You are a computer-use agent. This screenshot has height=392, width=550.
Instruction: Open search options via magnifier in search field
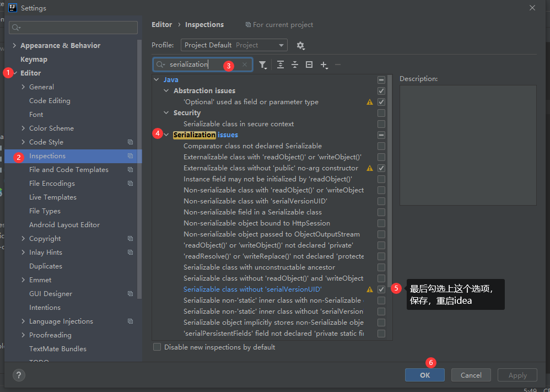click(x=160, y=65)
